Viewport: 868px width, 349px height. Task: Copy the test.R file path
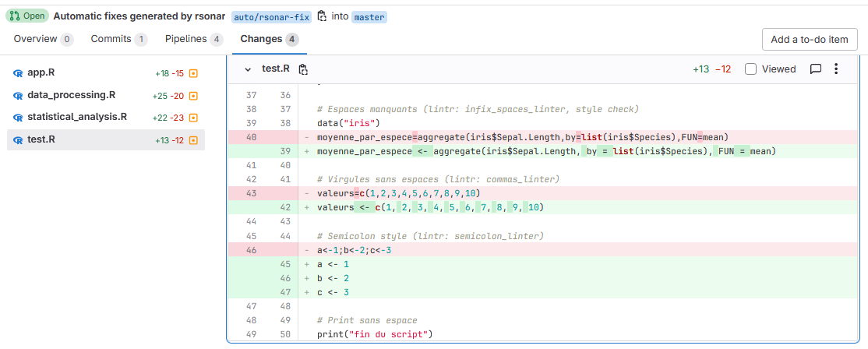(303, 69)
